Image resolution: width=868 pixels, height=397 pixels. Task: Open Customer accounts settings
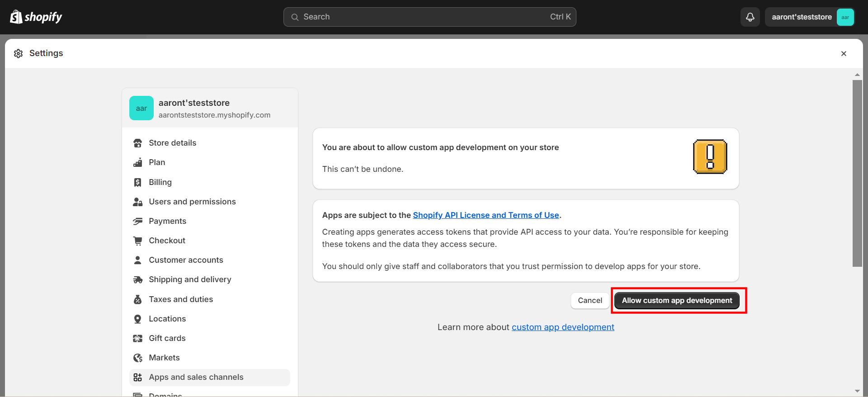210,260
